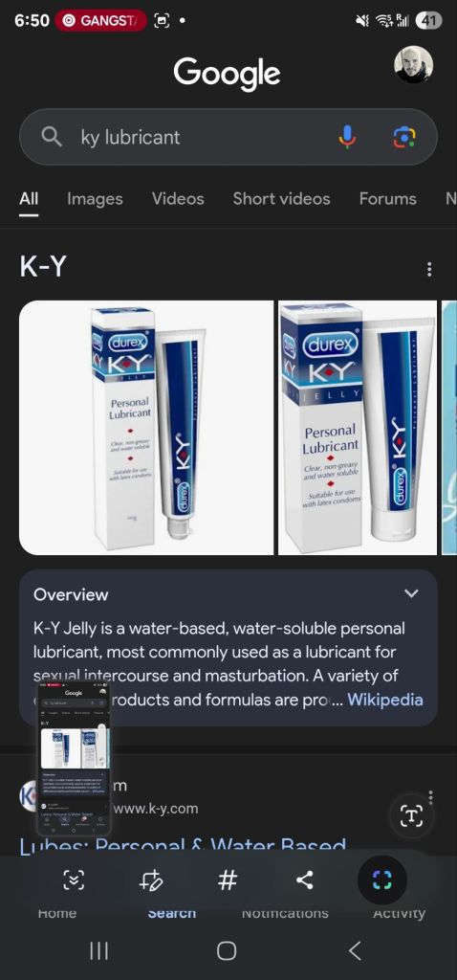Tap the crop and draw edit icon
This screenshot has width=457, height=980.
[150, 880]
